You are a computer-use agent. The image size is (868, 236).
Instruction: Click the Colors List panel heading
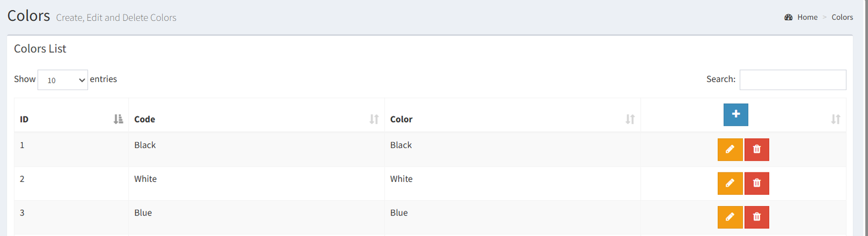pyautogui.click(x=40, y=49)
